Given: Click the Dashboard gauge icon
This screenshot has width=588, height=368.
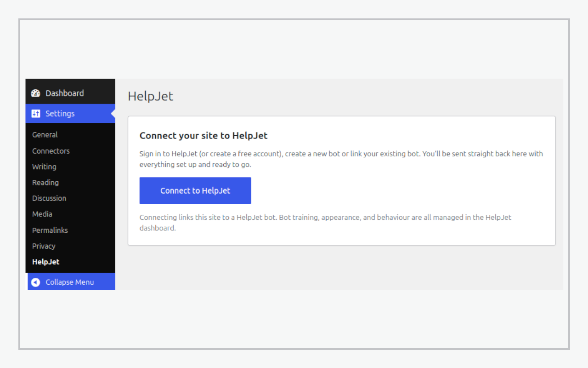Looking at the screenshot, I should tap(36, 93).
